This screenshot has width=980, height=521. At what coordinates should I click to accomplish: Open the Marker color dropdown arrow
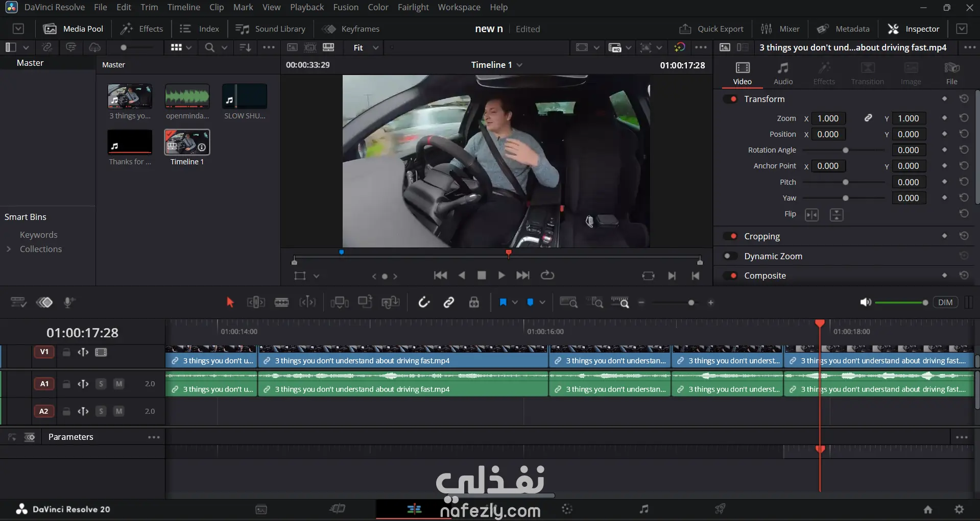(x=542, y=303)
